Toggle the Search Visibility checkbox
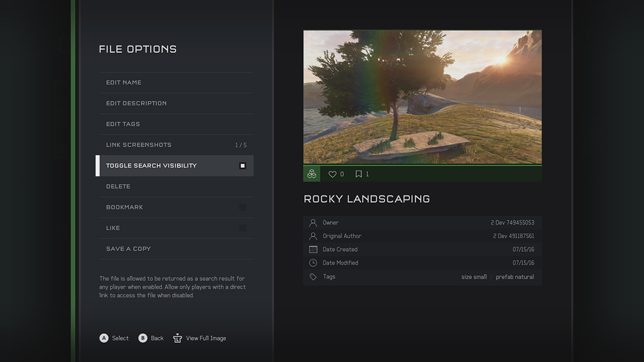Image resolution: width=644 pixels, height=362 pixels. (242, 166)
